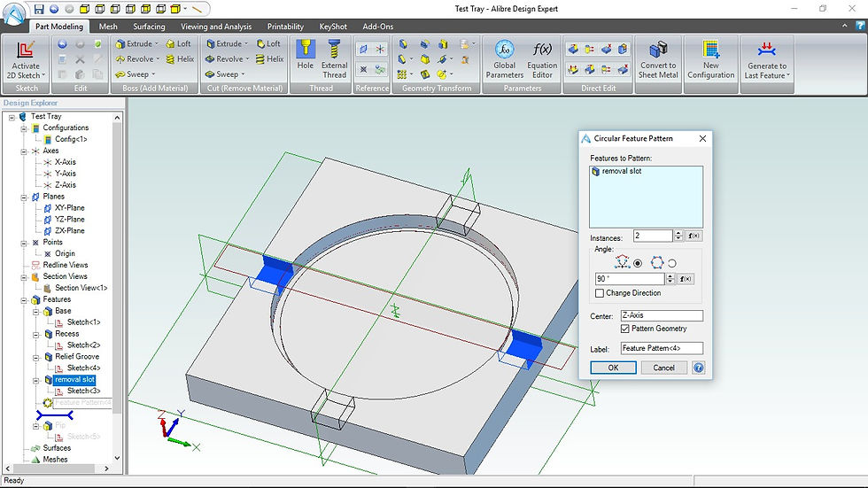868x488 pixels.
Task: Select the Boss Sweep tool
Action: point(132,74)
